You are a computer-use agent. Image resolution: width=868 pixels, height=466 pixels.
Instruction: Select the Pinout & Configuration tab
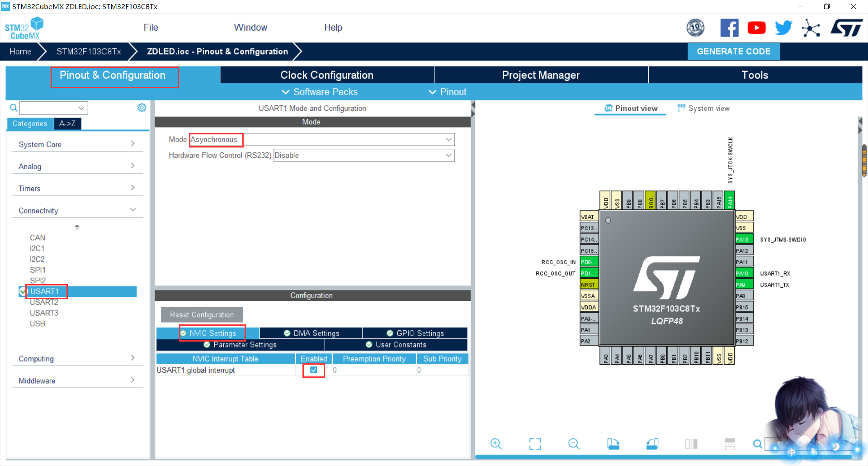(x=113, y=75)
